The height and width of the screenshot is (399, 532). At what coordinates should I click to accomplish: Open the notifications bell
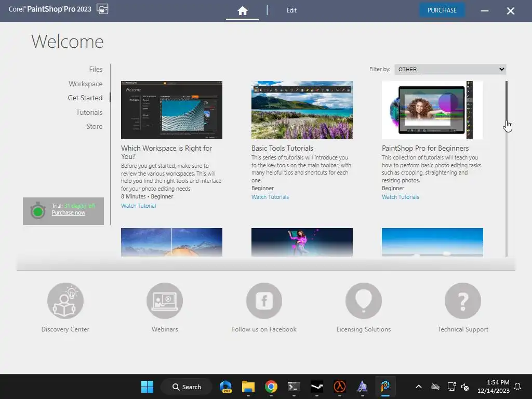pos(517,387)
